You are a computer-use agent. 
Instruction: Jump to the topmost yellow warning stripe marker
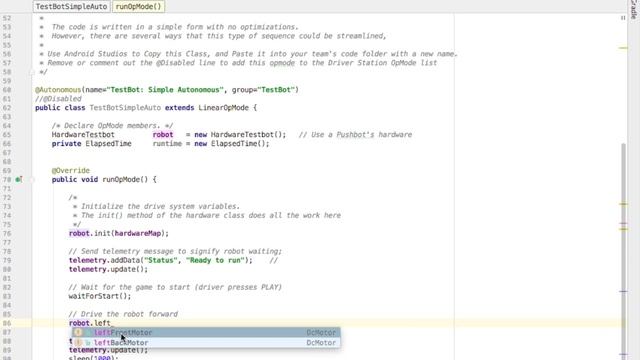point(623,48)
